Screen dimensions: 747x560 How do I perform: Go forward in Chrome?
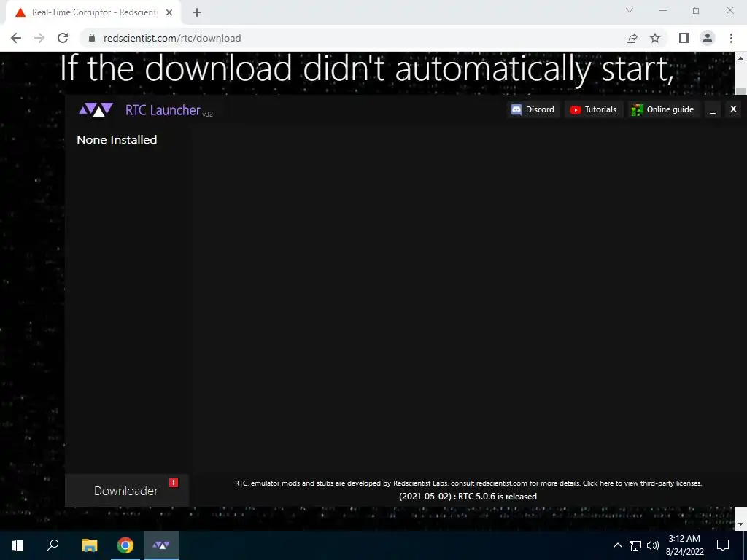39,38
